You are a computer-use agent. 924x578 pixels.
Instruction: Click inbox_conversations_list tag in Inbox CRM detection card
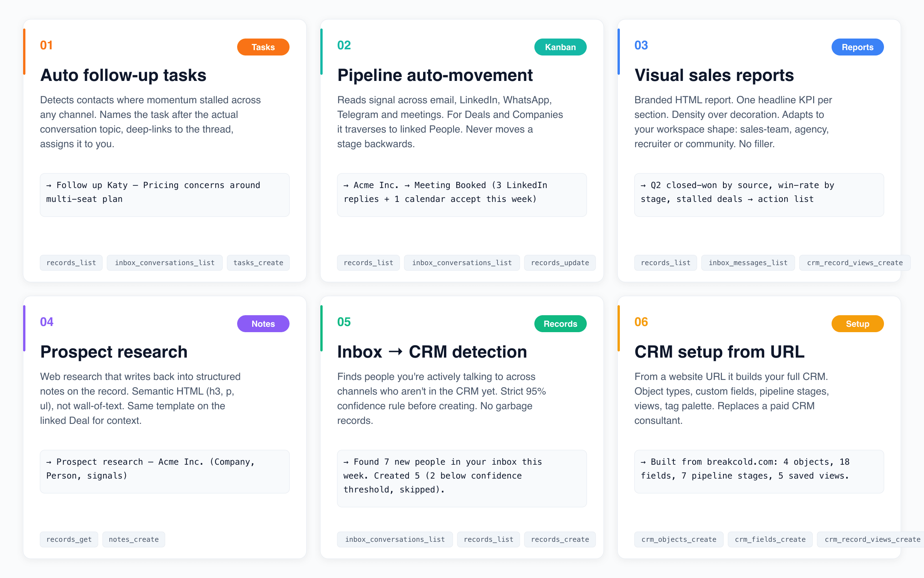pyautogui.click(x=395, y=539)
